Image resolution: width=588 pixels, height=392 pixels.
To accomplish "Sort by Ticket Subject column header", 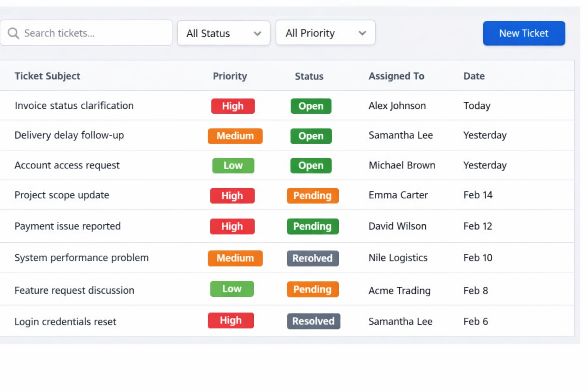I will pos(47,76).
